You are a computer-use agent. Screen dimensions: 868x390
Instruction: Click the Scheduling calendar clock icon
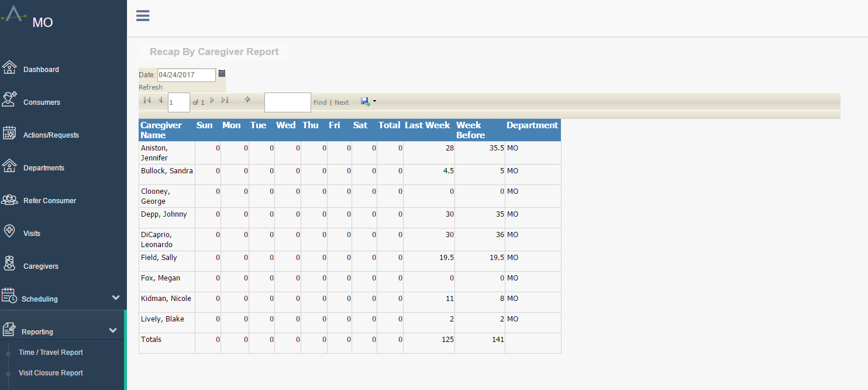point(9,296)
